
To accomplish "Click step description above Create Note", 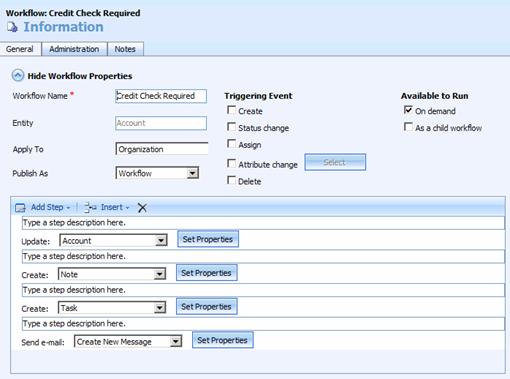I will (263, 256).
